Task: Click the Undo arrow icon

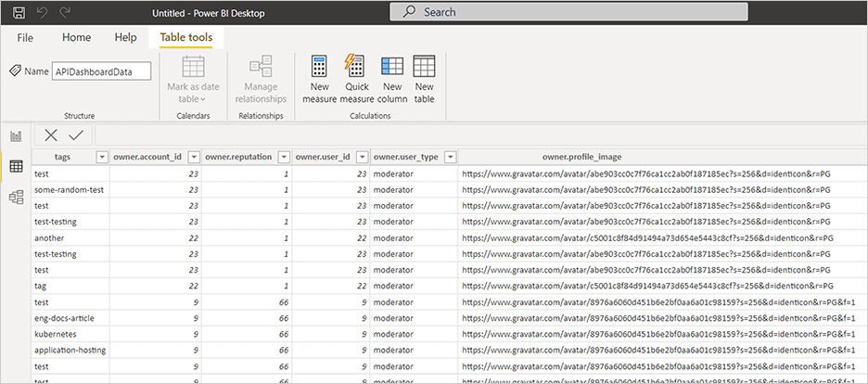Action: pyautogui.click(x=43, y=13)
